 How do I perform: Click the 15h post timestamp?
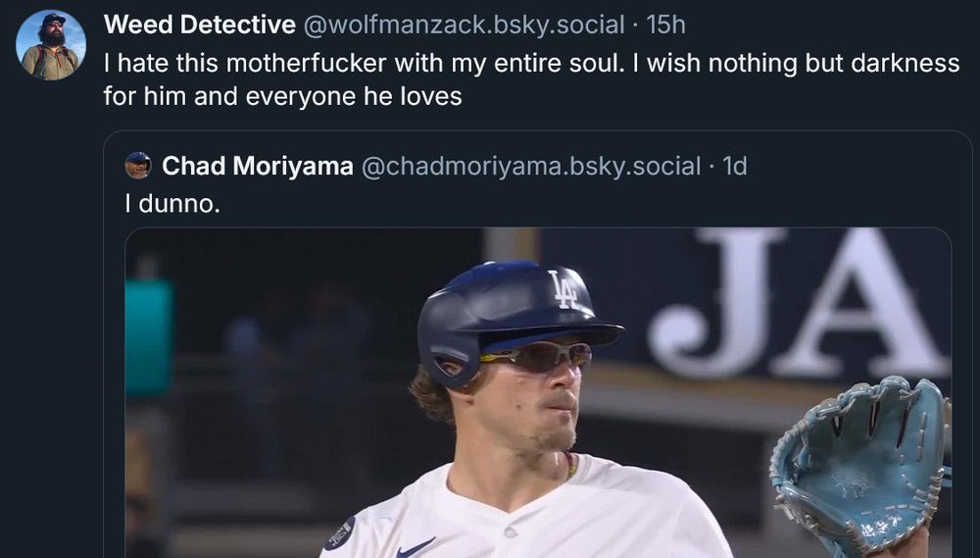[666, 25]
